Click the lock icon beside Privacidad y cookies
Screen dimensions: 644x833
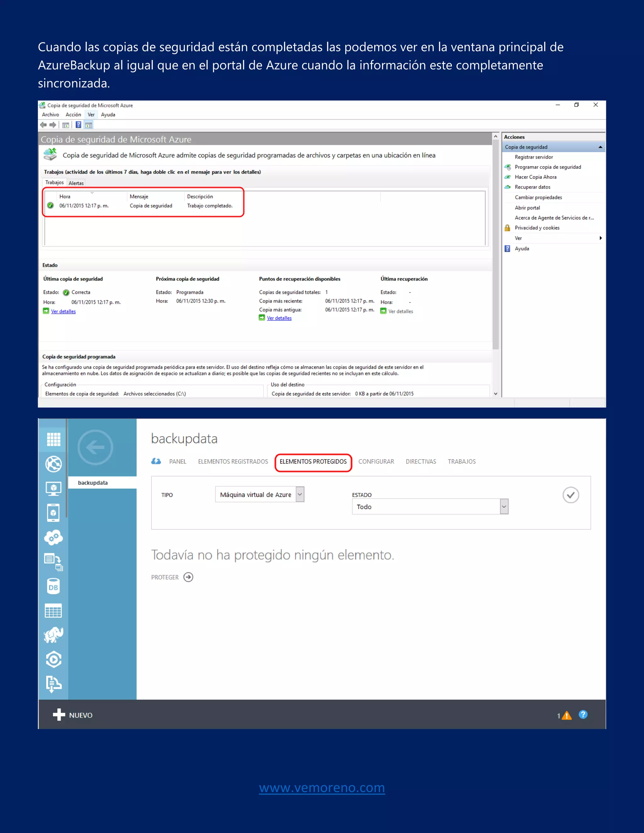(508, 228)
